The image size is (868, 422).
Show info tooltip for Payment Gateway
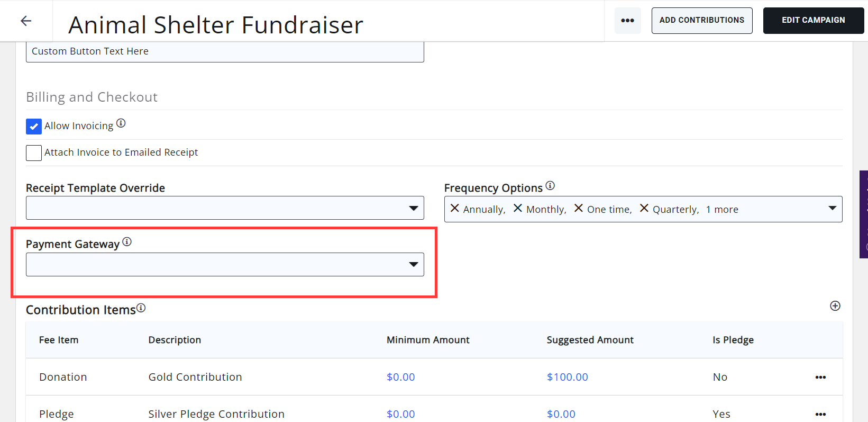click(127, 241)
